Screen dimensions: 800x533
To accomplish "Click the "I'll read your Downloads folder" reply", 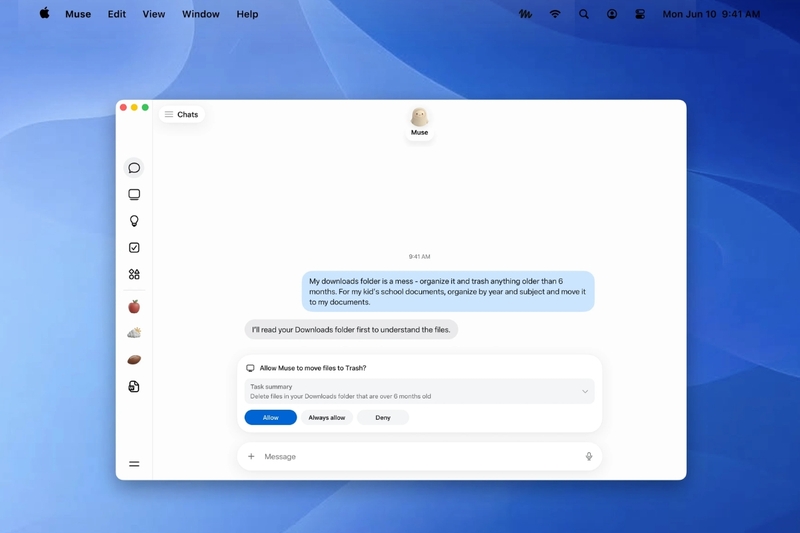I will [x=351, y=329].
